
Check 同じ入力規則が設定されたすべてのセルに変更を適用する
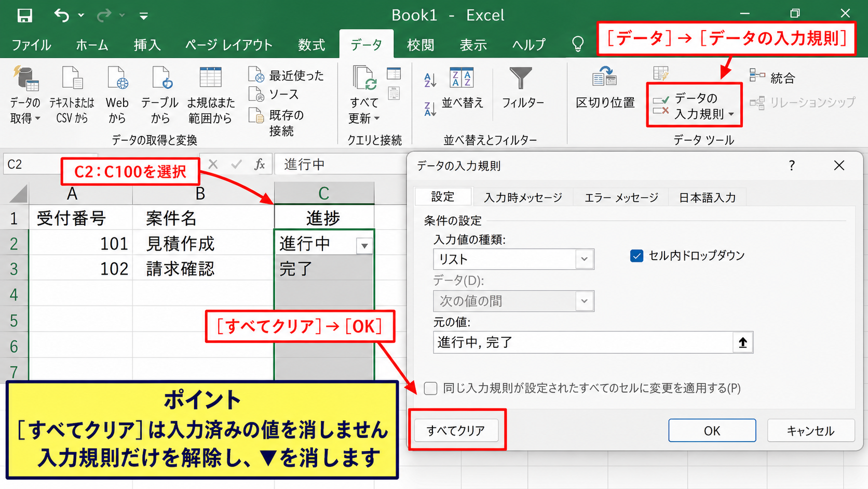430,388
